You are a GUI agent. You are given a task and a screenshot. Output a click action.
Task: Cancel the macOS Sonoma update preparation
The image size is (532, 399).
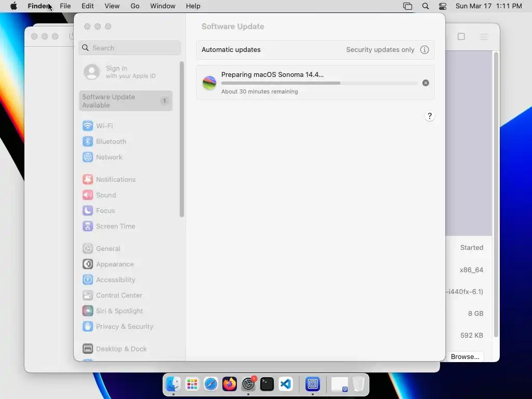pyautogui.click(x=425, y=83)
